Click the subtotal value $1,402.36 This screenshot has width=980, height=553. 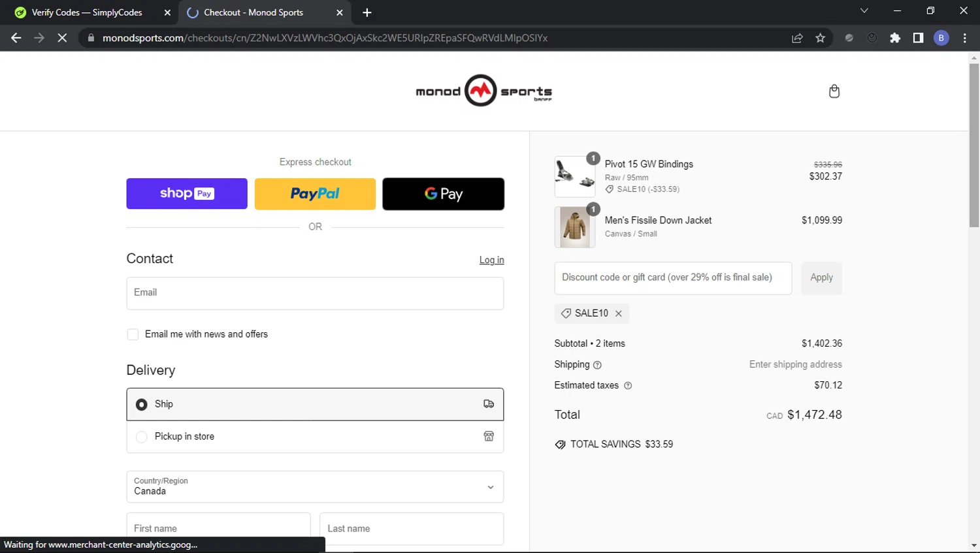822,344
